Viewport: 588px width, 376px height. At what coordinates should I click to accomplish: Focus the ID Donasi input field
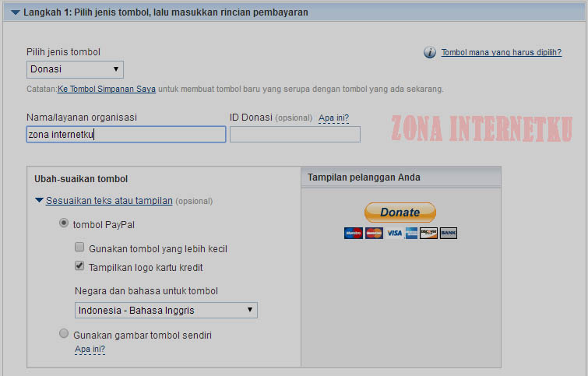coord(295,134)
